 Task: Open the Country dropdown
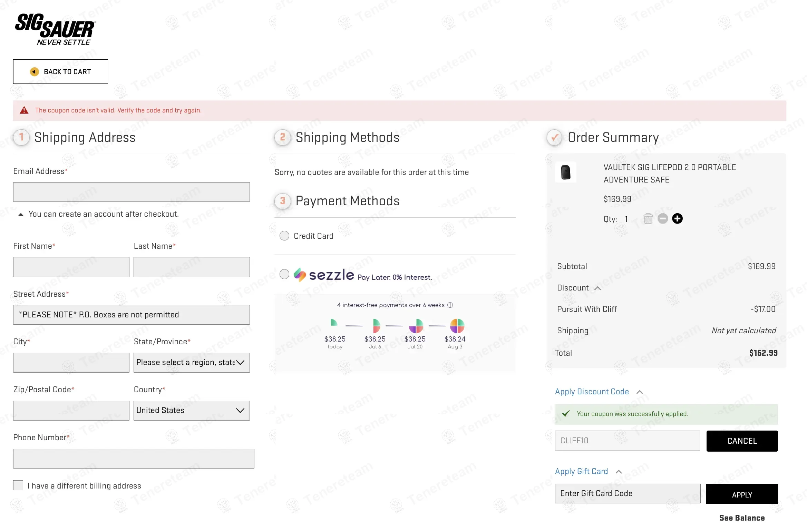(x=192, y=411)
